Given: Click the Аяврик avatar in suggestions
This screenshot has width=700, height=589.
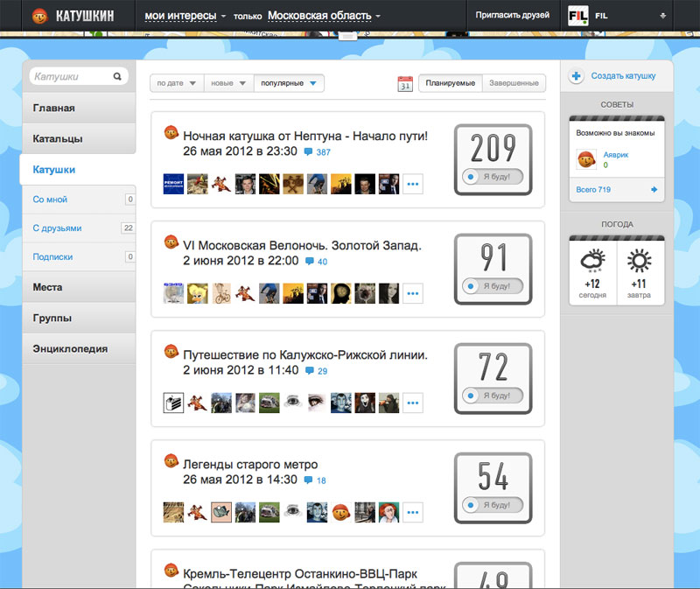Looking at the screenshot, I should 586,159.
